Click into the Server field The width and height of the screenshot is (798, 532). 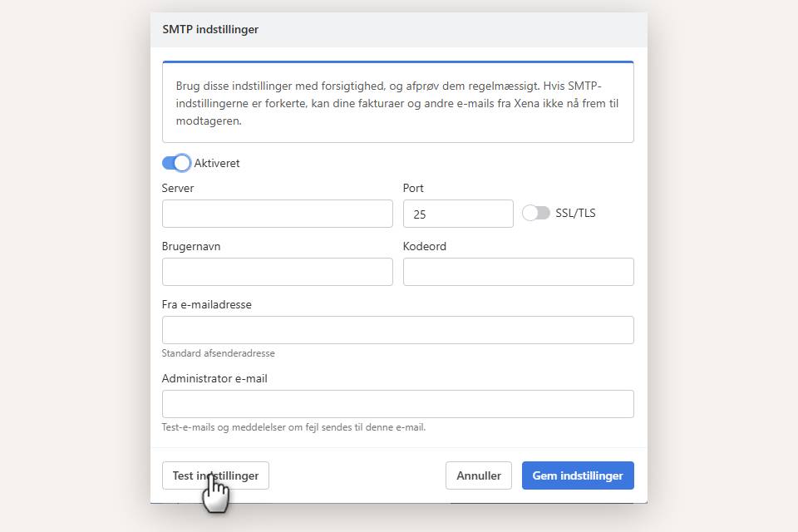click(277, 213)
